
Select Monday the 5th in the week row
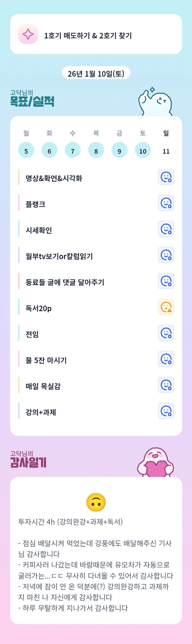click(26, 150)
